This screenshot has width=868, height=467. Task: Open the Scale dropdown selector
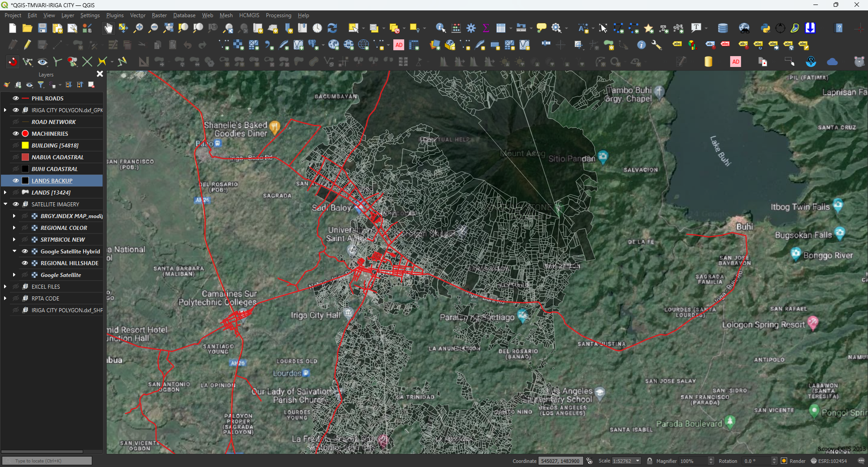(638, 461)
